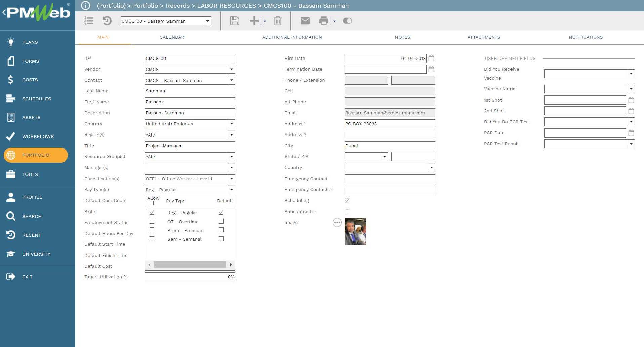Screen dimensions: 644x347
Task: Uncheck Allow for Reg - Regular
Action: 152,212
